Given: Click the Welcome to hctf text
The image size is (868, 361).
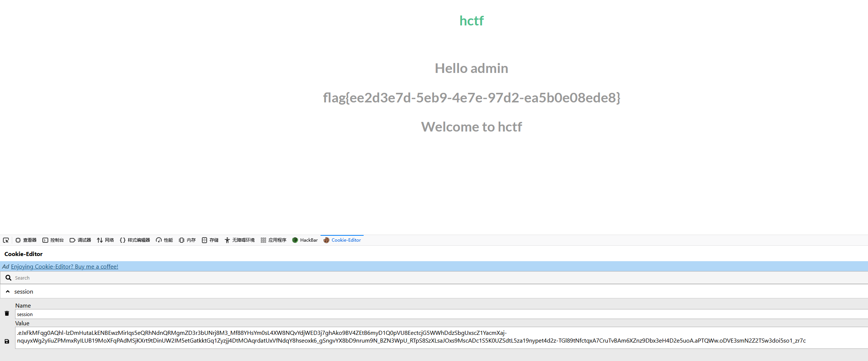Looking at the screenshot, I should coord(472,127).
